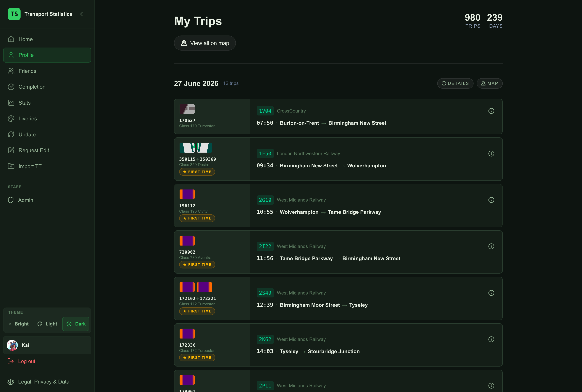Screen dimensions: 582x392
Task: Click the Log out arrow icon
Action: [10, 361]
